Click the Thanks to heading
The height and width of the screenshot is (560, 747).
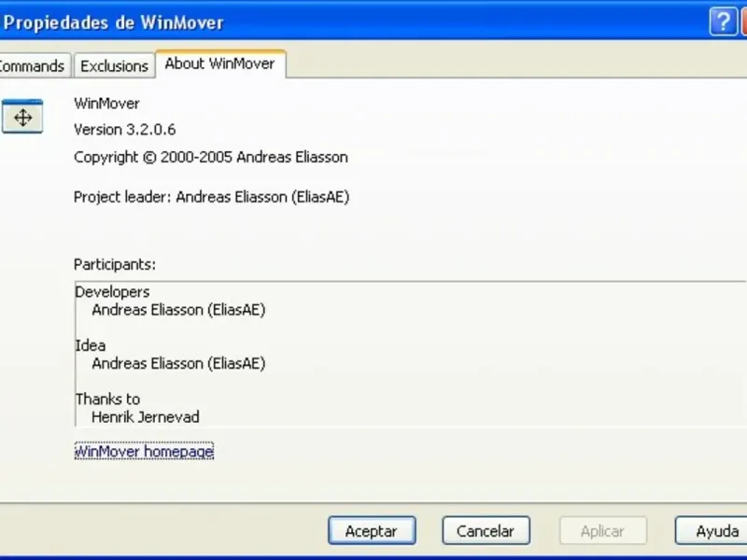pos(107,399)
